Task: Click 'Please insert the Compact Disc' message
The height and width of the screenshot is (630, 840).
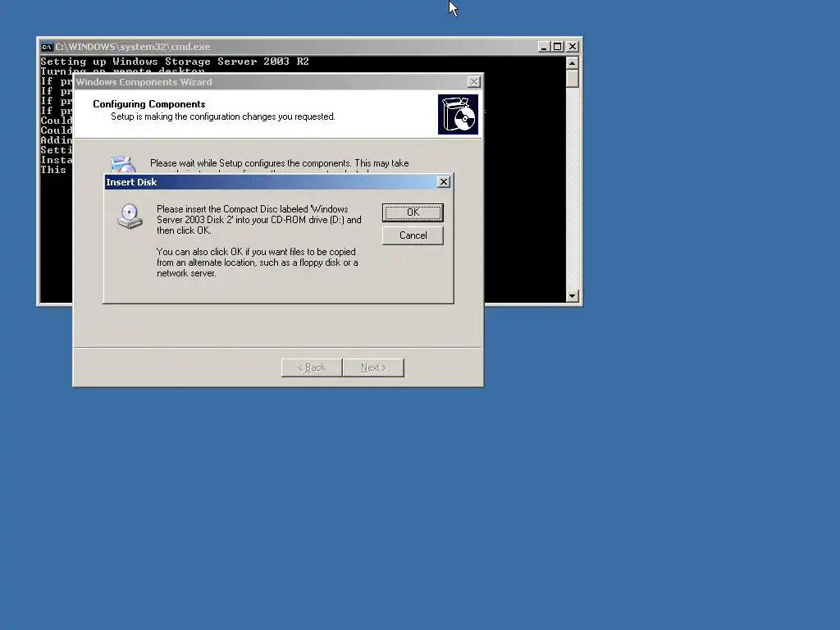Action: 258,220
